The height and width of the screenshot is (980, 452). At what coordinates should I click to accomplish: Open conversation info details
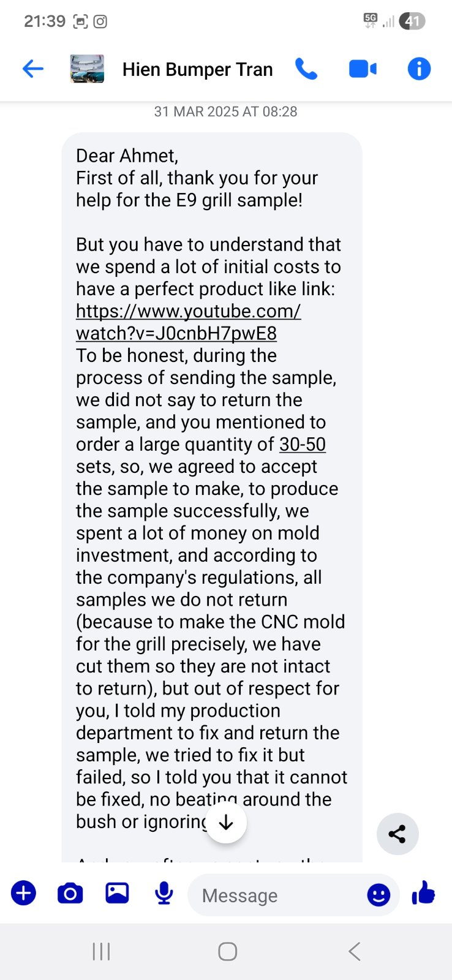[x=419, y=69]
